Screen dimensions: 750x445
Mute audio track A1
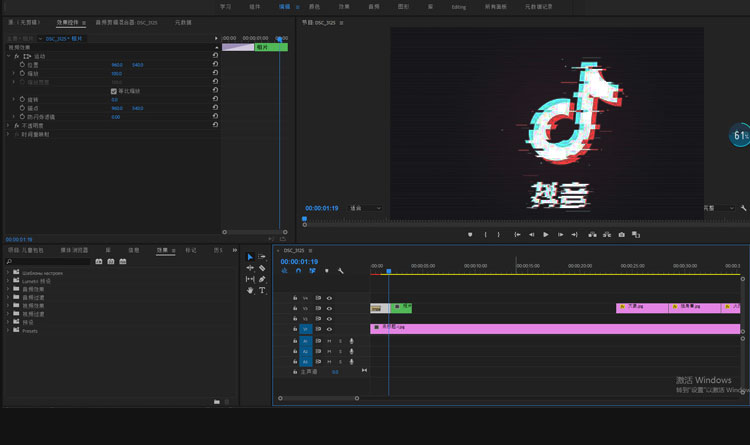coord(329,341)
